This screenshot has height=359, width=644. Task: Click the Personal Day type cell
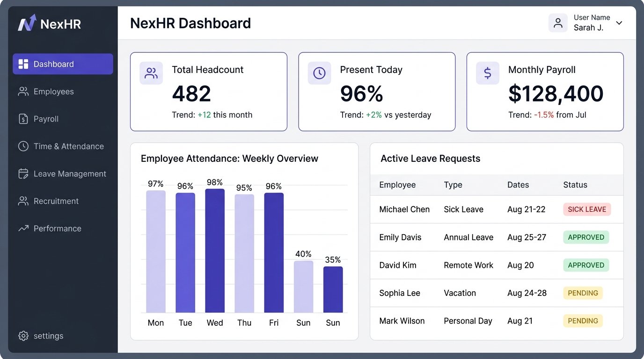click(468, 321)
